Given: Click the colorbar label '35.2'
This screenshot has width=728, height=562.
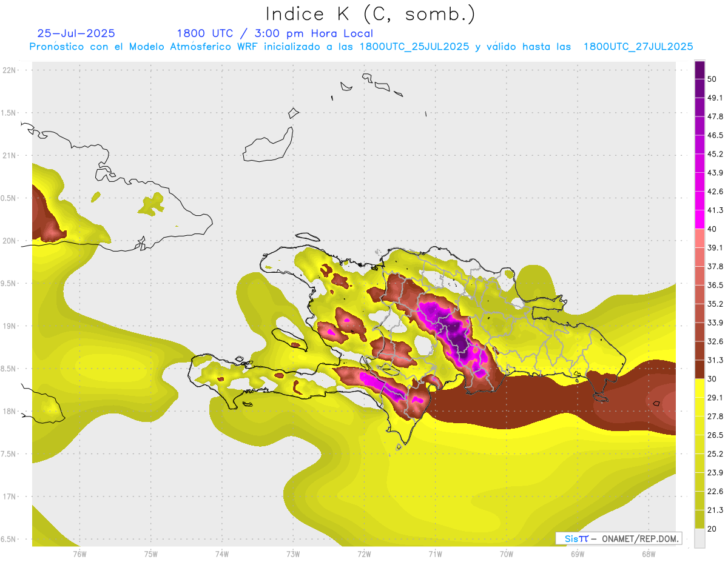Looking at the screenshot, I should [715, 304].
